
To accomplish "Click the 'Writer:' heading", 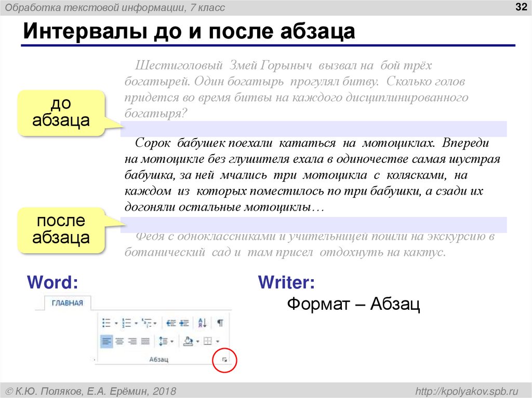I will 286,282.
